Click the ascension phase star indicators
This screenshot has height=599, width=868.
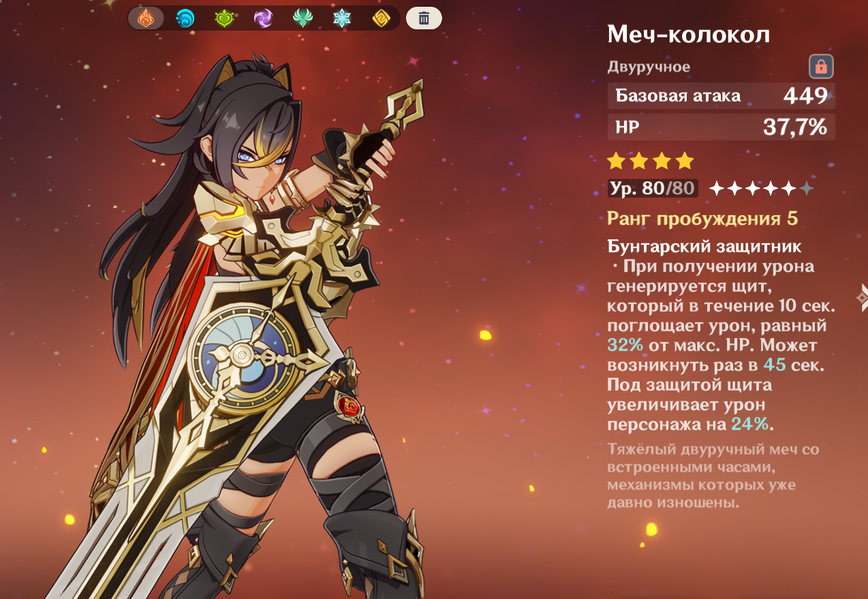pos(762,189)
